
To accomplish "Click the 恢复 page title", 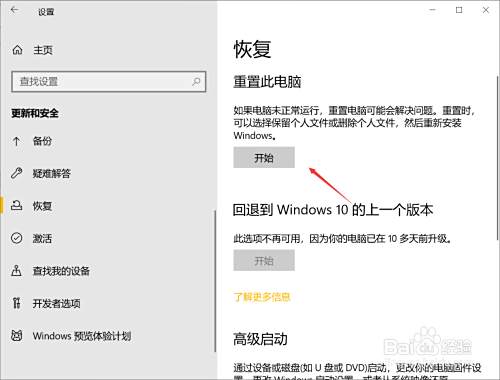I will pos(252,50).
